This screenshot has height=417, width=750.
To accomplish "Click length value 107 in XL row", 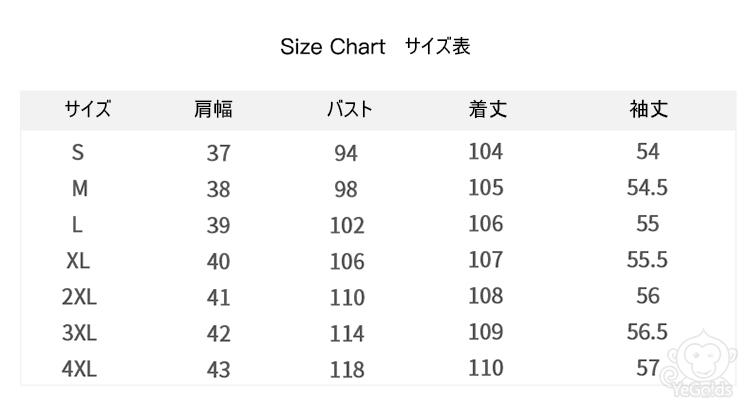I will point(486,260).
